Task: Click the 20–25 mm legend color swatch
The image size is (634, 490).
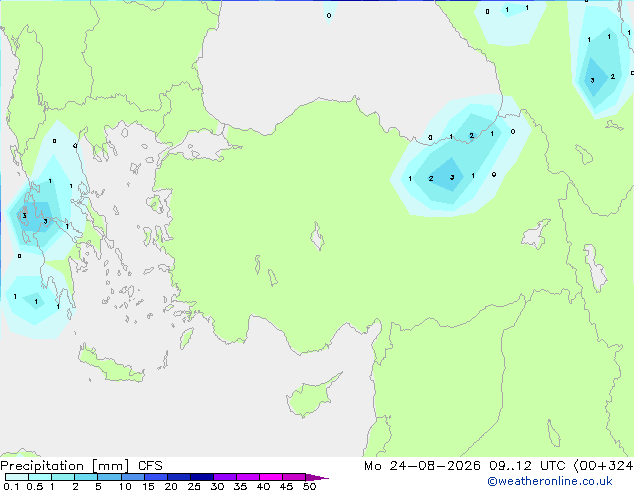Action: (x=179, y=477)
